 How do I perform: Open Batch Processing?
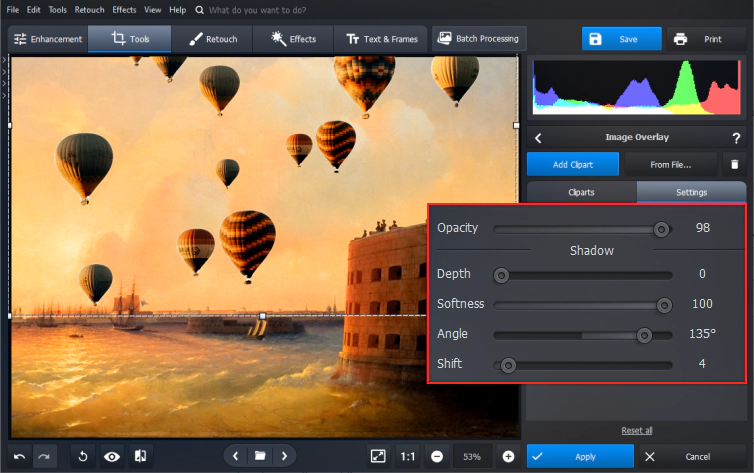[x=479, y=38]
